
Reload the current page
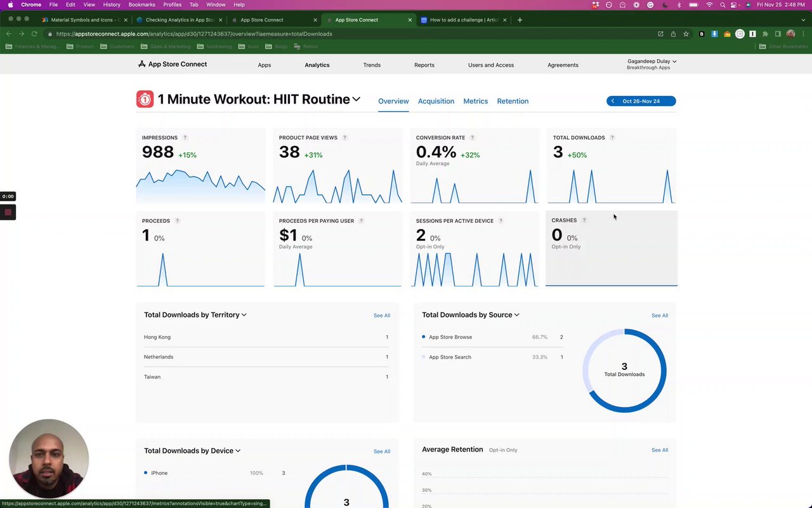click(x=34, y=34)
